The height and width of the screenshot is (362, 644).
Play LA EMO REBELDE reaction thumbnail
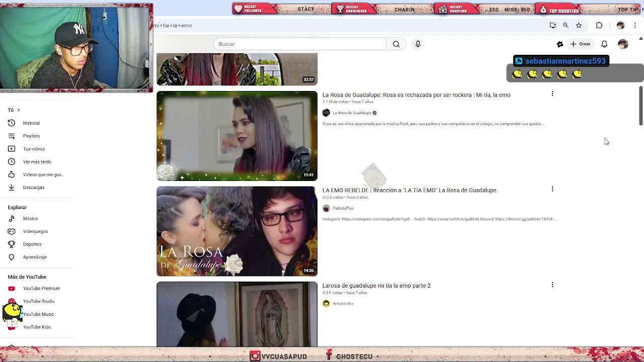point(237,231)
